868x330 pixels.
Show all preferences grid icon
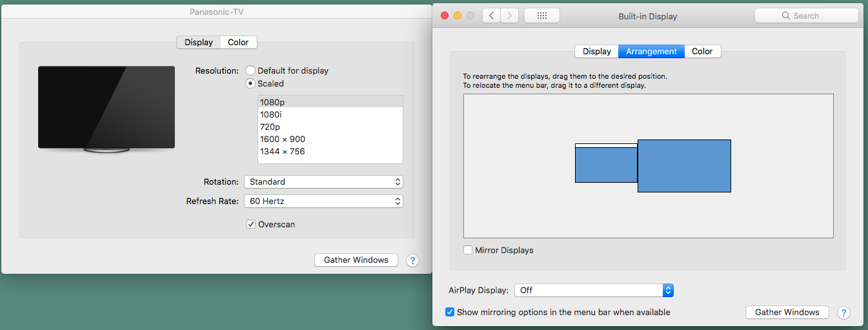pyautogui.click(x=542, y=16)
